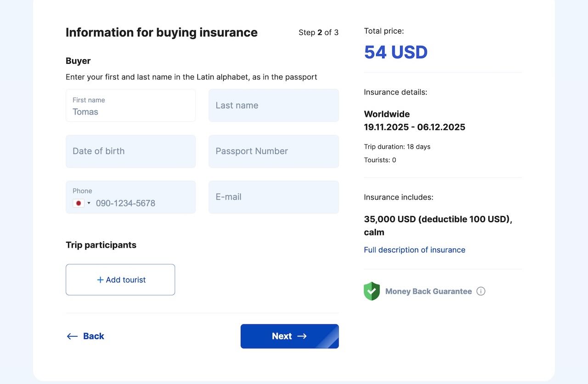Viewport: 588px width, 384px height.
Task: Add a tourist to trip participants
Action: coord(120,280)
